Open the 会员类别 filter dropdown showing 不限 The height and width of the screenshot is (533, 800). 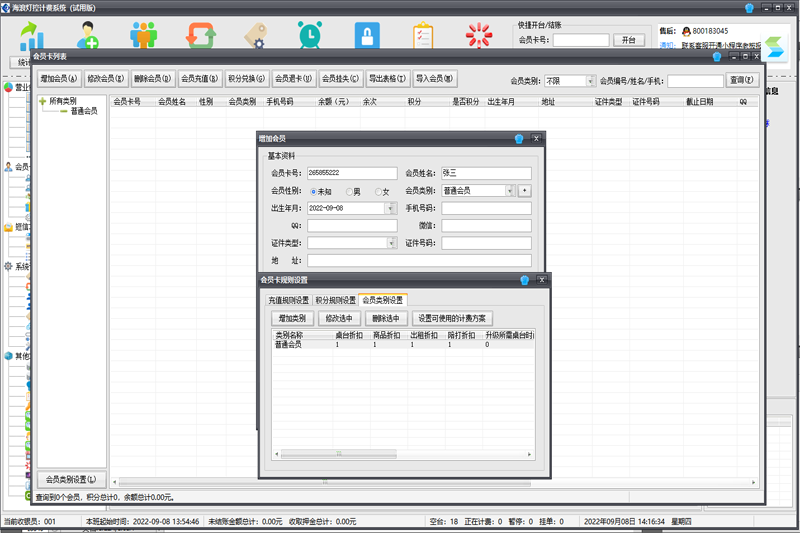click(x=590, y=81)
